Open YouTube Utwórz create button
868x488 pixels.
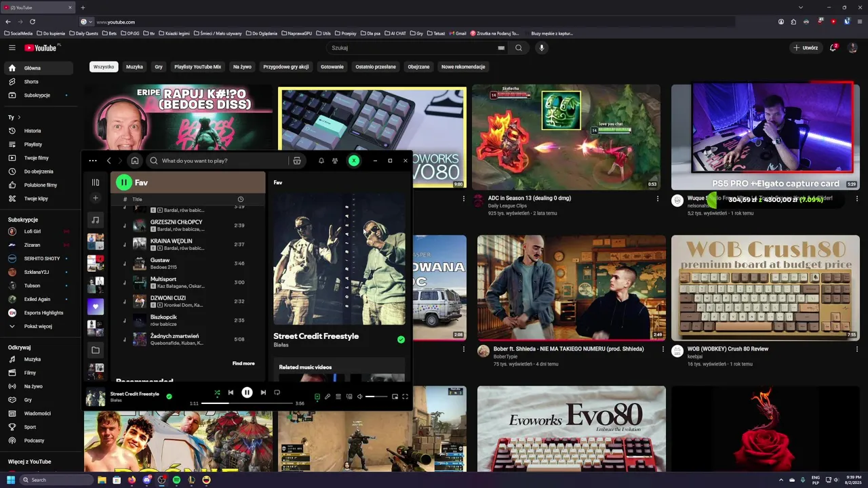point(806,48)
